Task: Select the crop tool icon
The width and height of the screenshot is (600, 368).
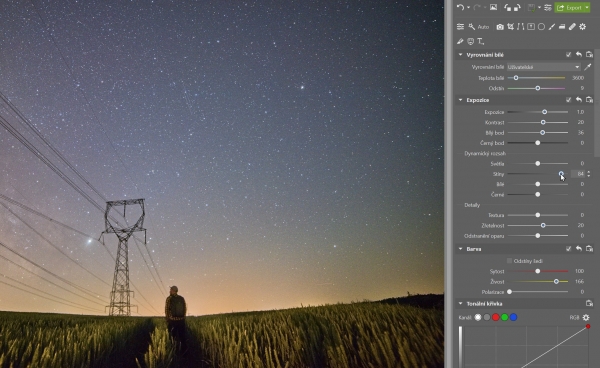Action: tap(510, 26)
